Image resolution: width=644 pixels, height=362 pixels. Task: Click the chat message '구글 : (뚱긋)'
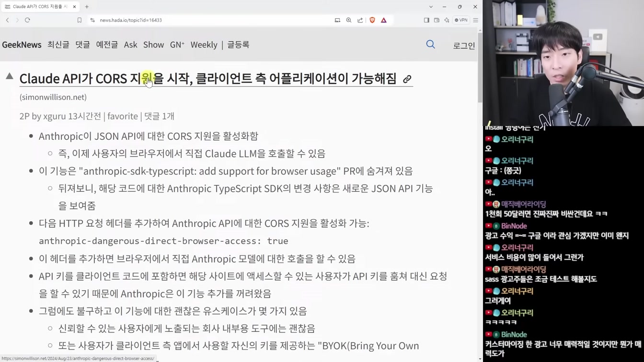click(503, 170)
